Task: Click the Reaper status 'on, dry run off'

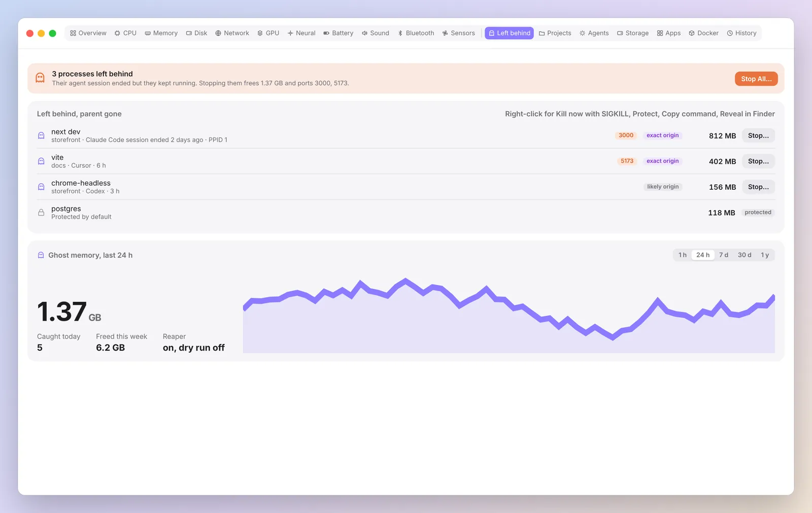Action: (x=193, y=348)
